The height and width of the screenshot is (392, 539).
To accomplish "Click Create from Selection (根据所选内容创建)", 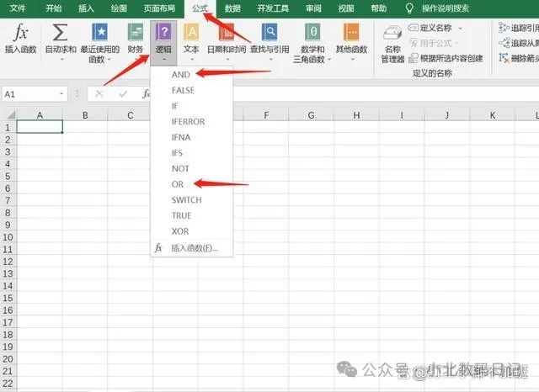I will [x=446, y=58].
